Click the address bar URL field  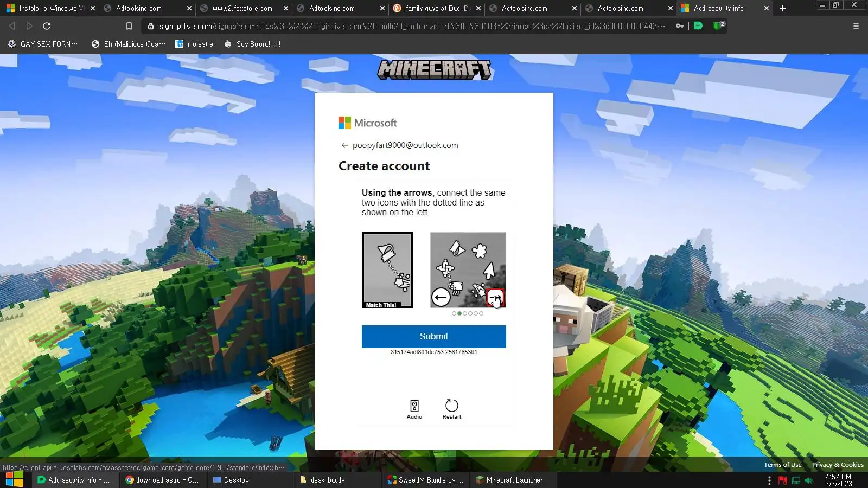412,26
